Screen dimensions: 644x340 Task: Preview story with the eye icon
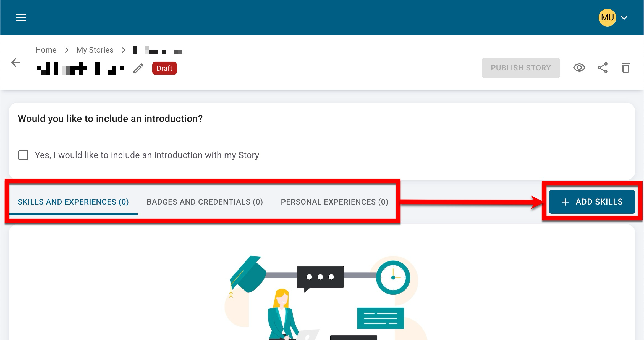(x=579, y=68)
